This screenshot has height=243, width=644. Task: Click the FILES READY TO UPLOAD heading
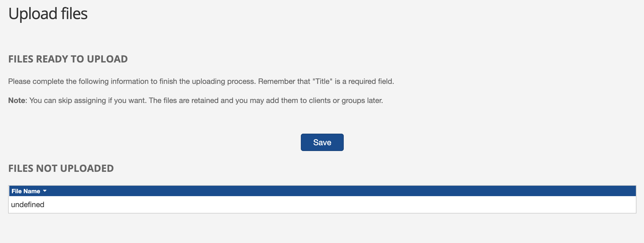tap(68, 59)
